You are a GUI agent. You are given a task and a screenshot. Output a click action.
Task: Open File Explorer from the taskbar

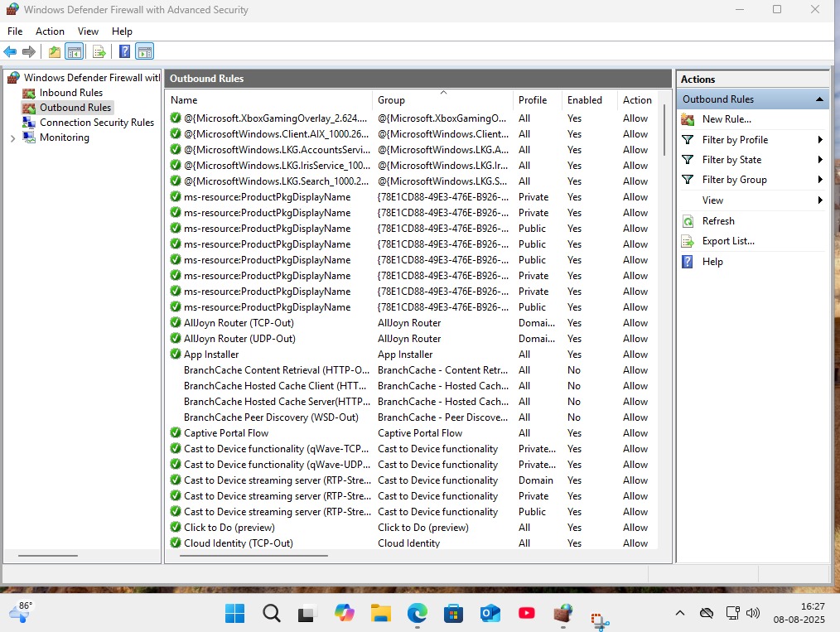click(x=381, y=613)
